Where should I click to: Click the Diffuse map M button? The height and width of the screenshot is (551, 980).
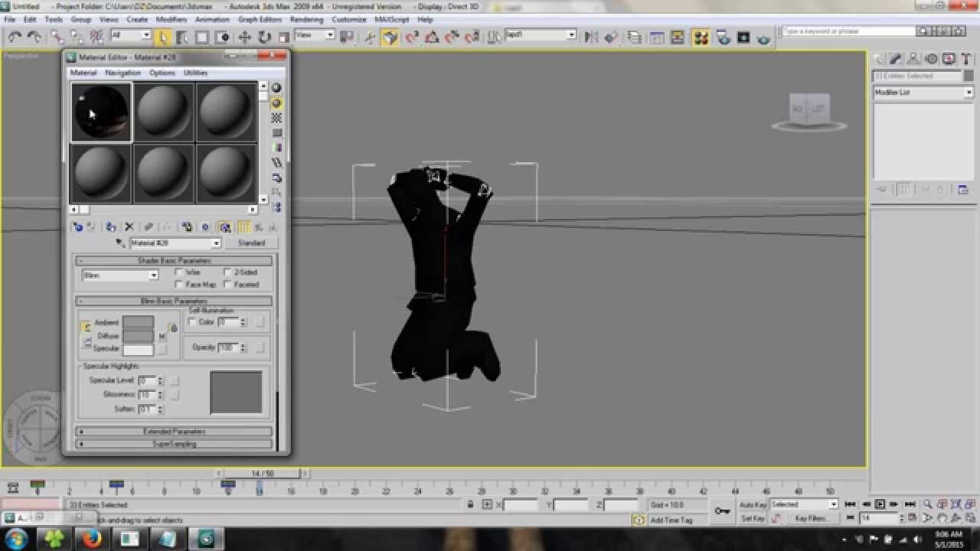pyautogui.click(x=162, y=336)
